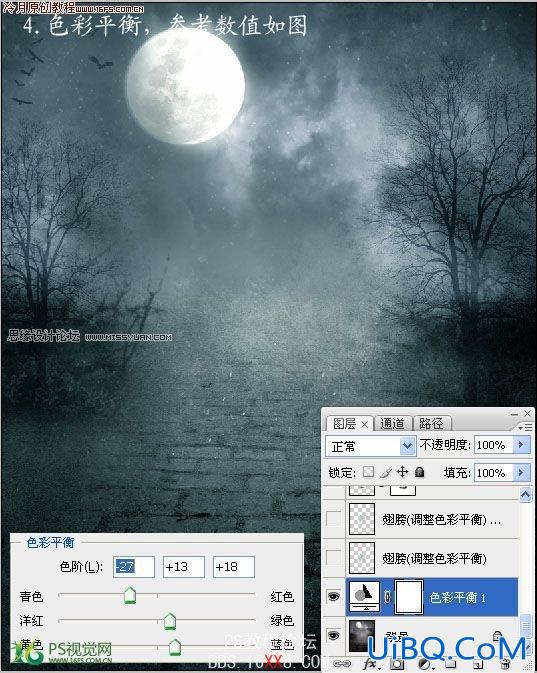Image resolution: width=537 pixels, height=673 pixels.
Task: Click the mask link icon on 色彩平衡 1
Action: coord(387,597)
